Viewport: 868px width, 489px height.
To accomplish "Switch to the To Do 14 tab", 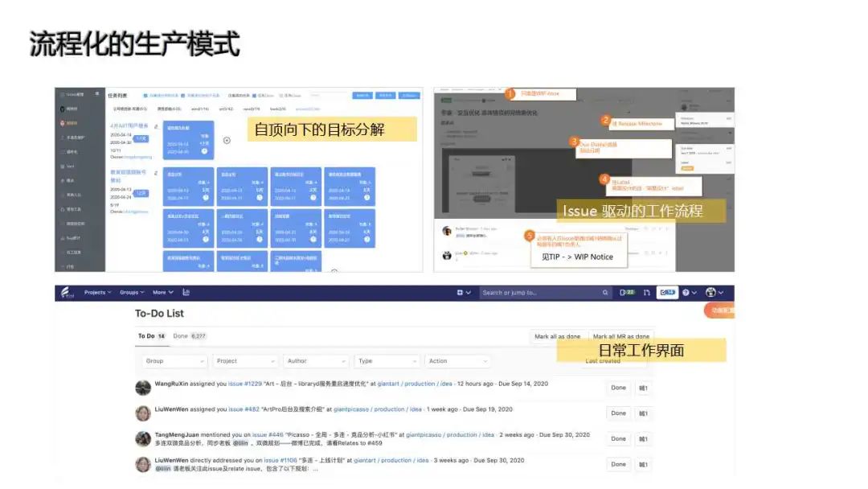I will (x=151, y=336).
